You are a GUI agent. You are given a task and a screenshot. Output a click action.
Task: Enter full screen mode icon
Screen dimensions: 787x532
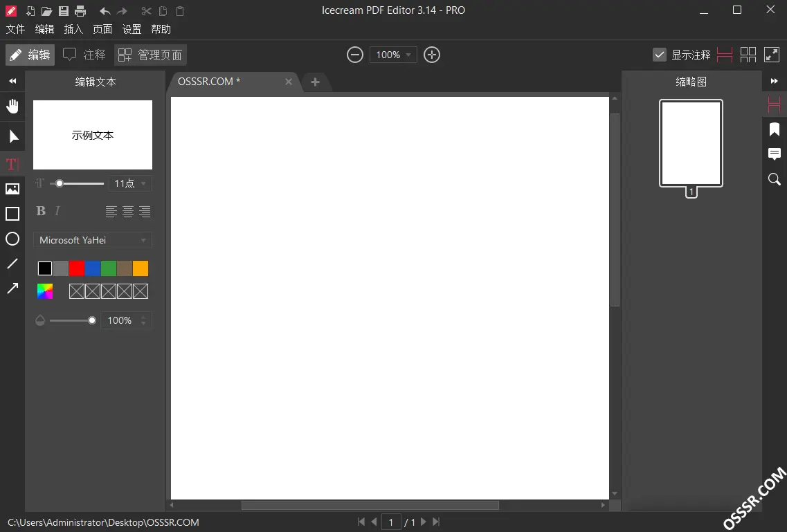click(772, 55)
